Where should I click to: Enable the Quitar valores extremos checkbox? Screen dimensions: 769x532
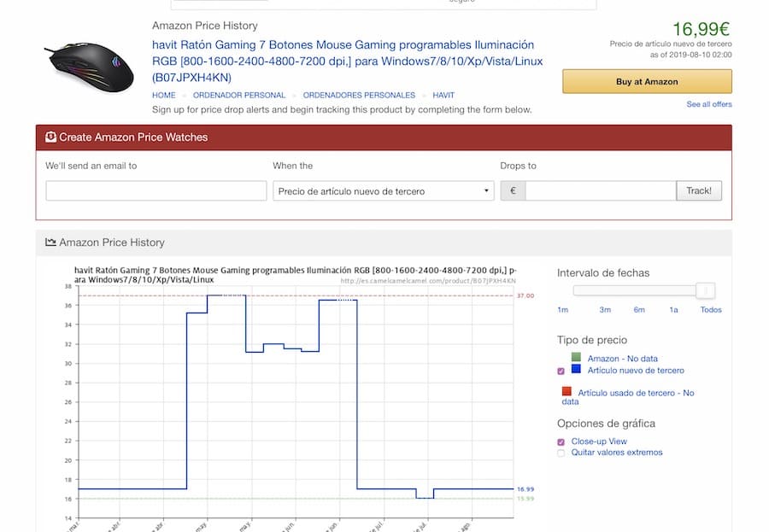click(561, 453)
